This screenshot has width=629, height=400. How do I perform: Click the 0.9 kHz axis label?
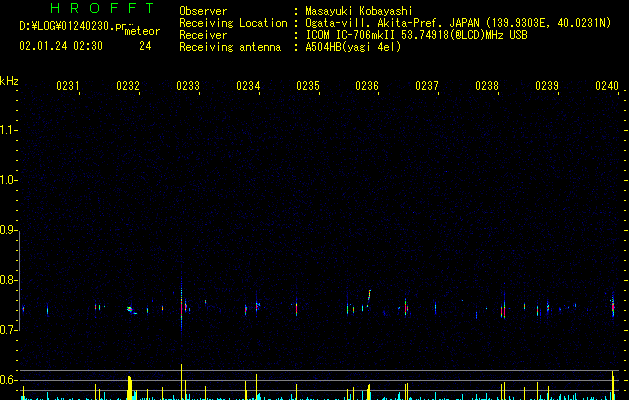click(9, 230)
